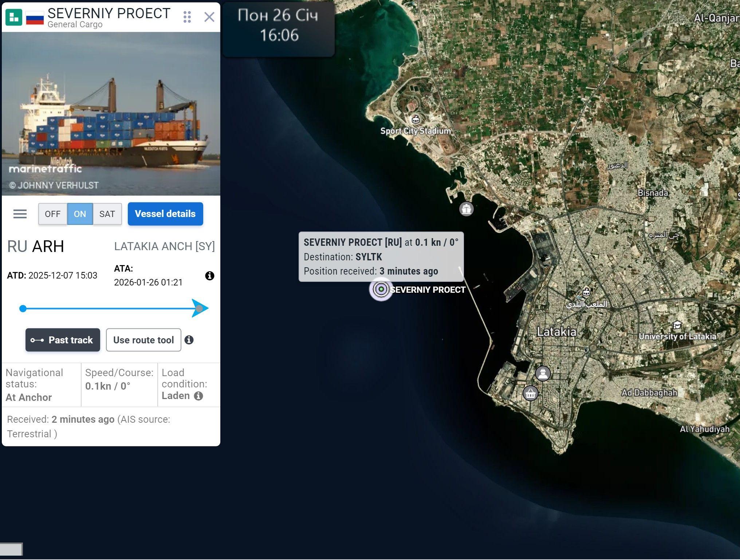Click the green vessel type icon
Image resolution: width=740 pixels, height=560 pixels.
(x=14, y=17)
